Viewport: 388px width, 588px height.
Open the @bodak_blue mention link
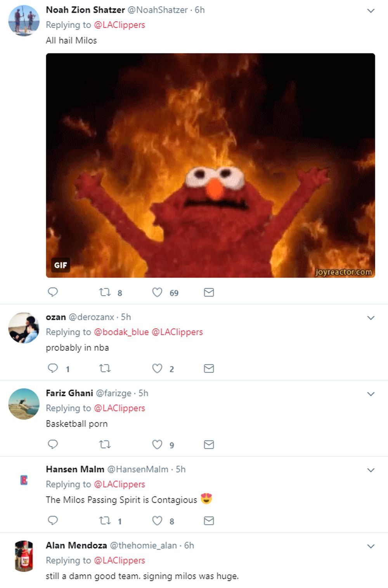(x=121, y=332)
